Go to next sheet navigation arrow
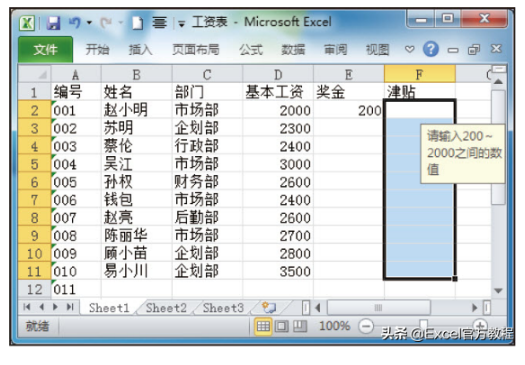The width and height of the screenshot is (525, 365). 55,307
